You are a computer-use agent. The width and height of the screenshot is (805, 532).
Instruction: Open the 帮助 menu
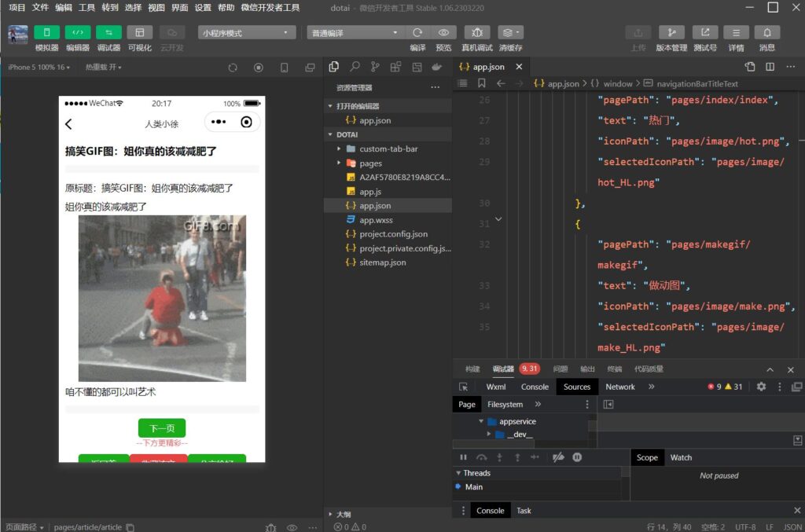coord(226,7)
